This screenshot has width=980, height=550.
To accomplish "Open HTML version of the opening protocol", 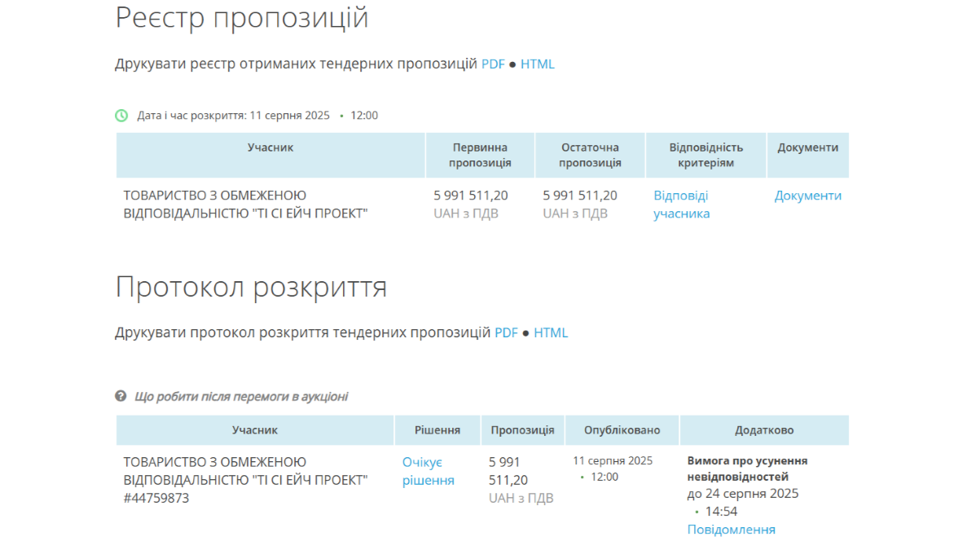I will [x=551, y=333].
